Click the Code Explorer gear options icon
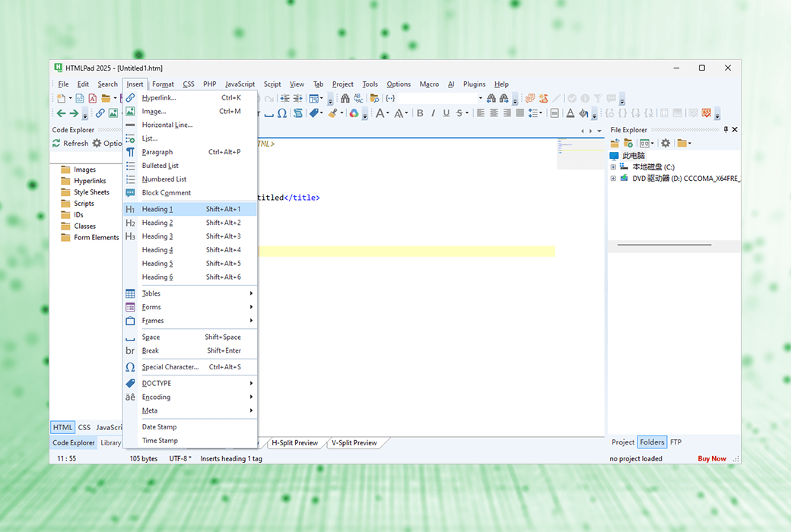 (97, 143)
